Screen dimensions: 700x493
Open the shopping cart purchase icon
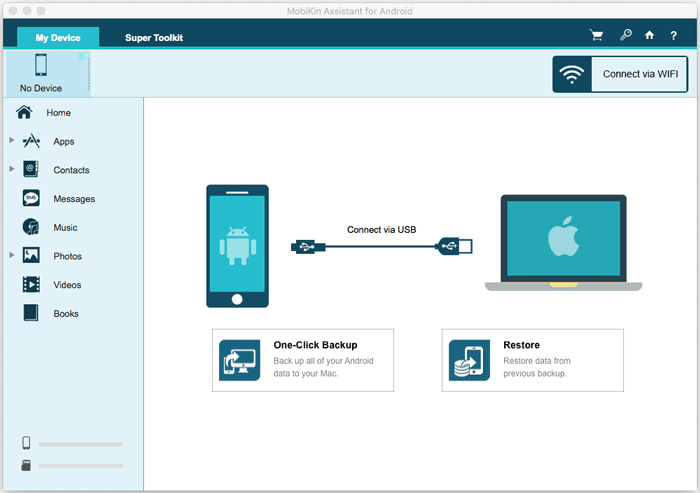[596, 35]
